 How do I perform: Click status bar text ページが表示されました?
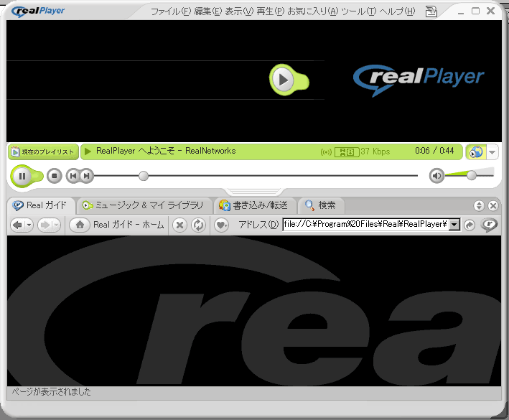tap(51, 392)
